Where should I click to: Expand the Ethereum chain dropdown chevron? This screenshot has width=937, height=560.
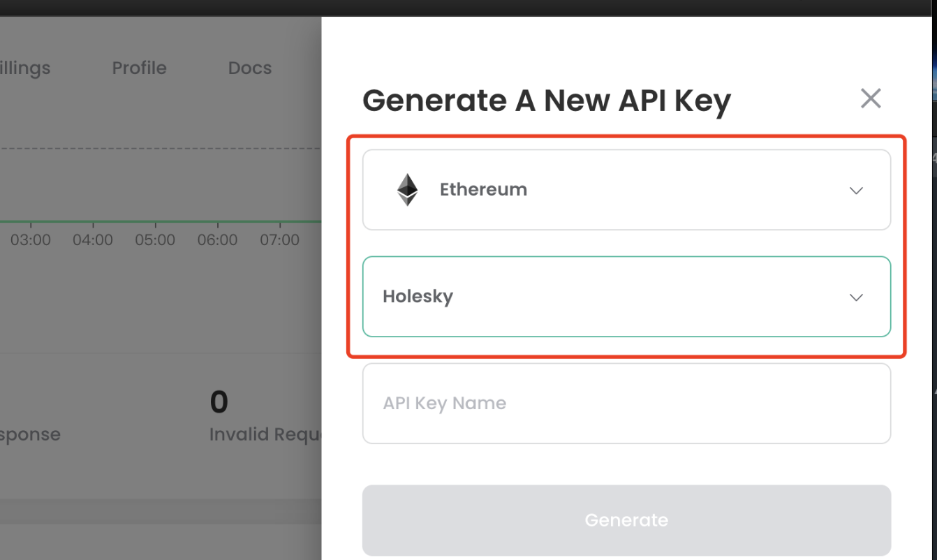coord(856,191)
